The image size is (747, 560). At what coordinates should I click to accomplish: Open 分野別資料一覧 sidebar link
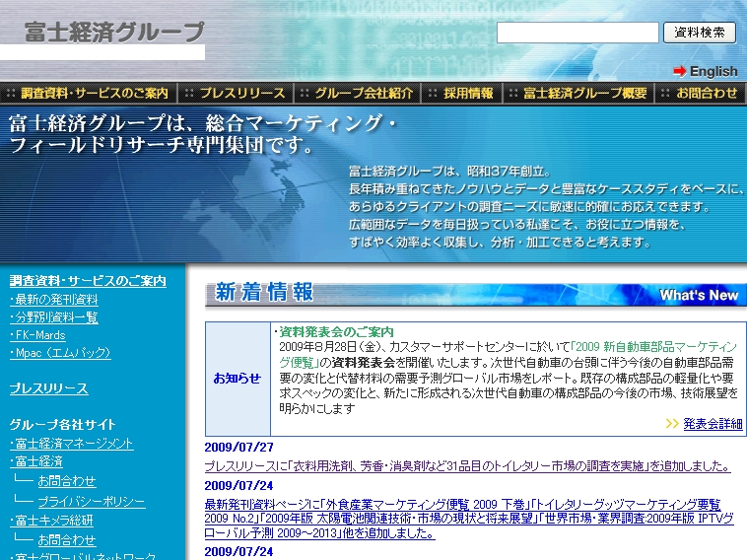[x=54, y=317]
